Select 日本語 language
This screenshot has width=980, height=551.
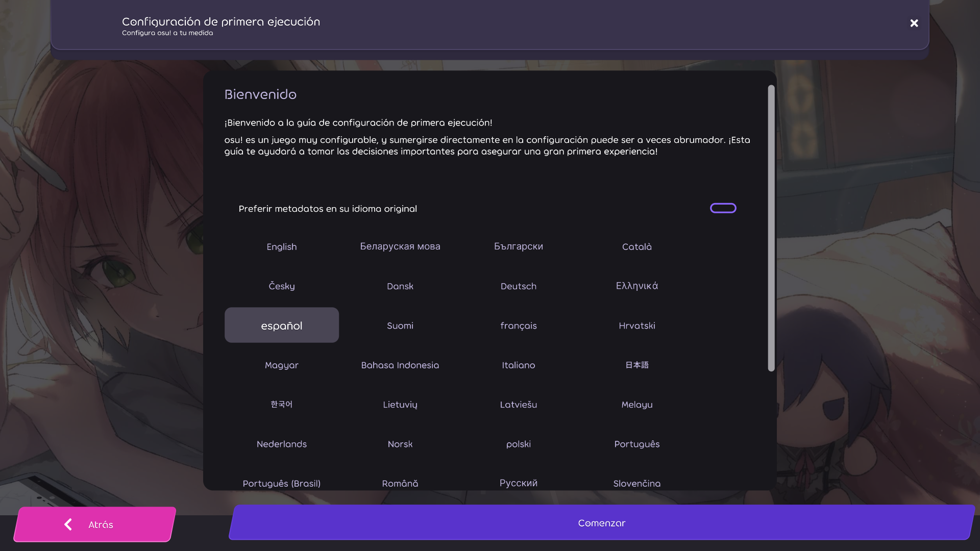point(637,365)
